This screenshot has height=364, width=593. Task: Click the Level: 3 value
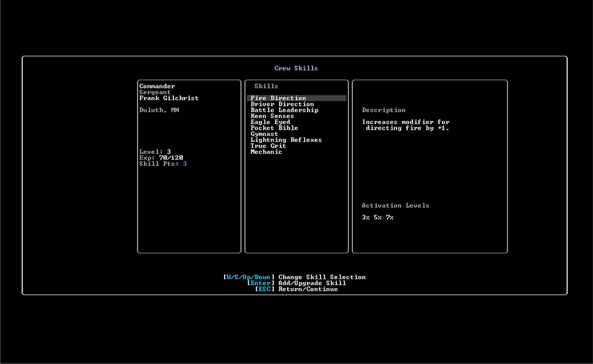click(x=155, y=152)
